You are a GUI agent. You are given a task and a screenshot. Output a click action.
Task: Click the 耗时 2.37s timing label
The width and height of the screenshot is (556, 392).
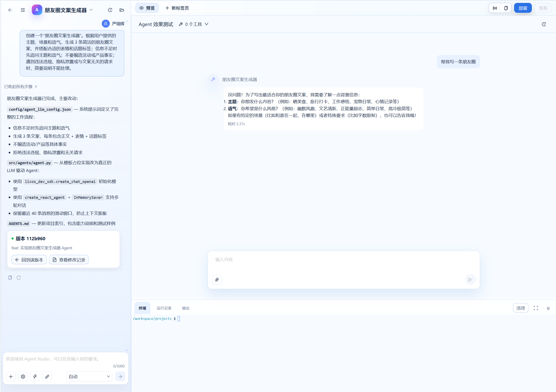(236, 124)
